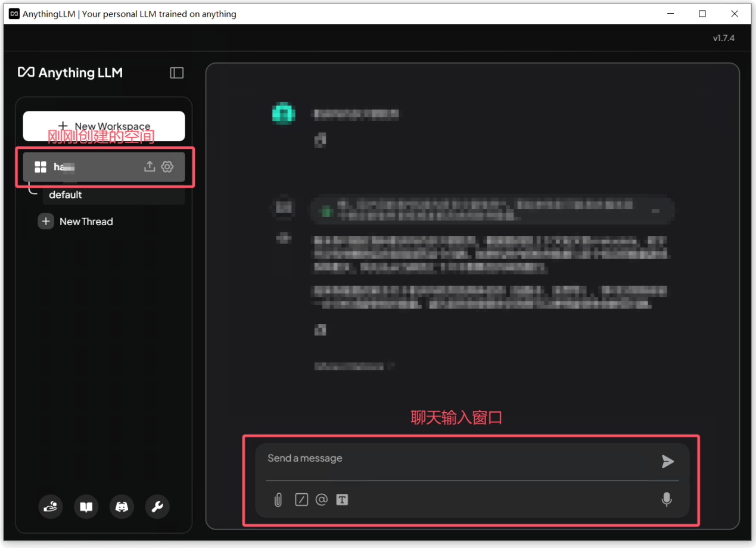This screenshot has width=756, height=548.
Task: Open the slash commands icon
Action: [x=301, y=500]
